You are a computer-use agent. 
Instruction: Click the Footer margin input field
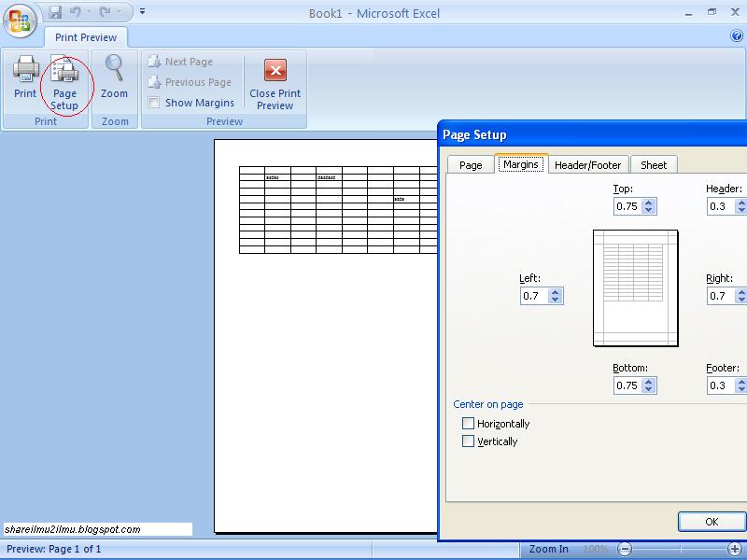[x=720, y=385]
